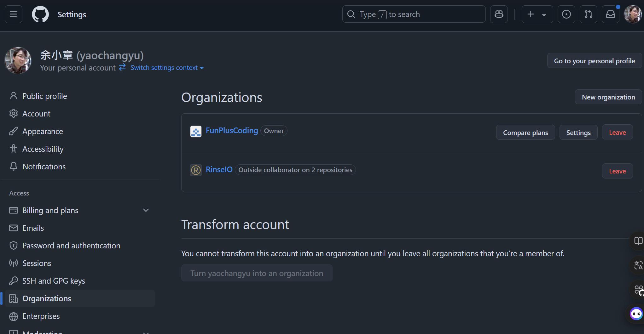Open the create new plus menu
The image size is (644, 334).
537,14
